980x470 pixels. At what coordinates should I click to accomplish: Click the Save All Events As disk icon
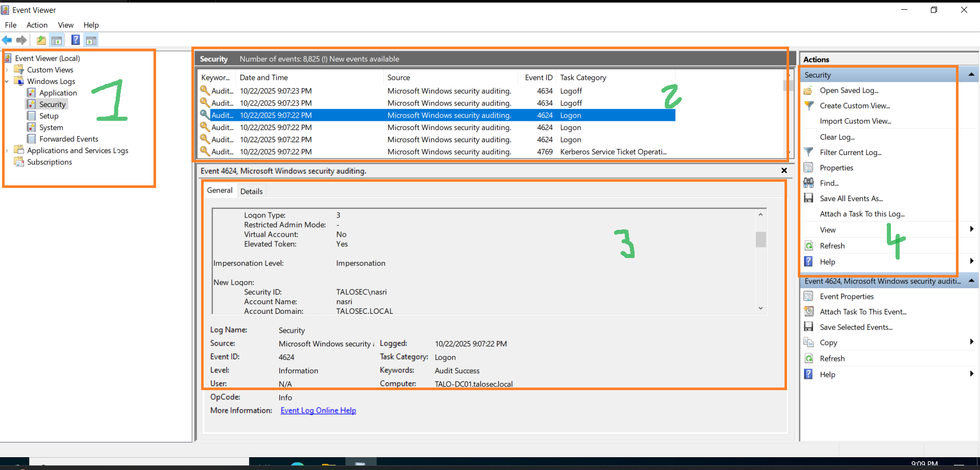click(809, 198)
